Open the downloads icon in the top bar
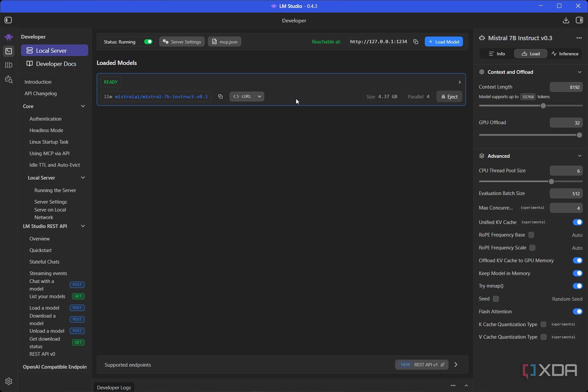588x392 pixels. [x=566, y=20]
